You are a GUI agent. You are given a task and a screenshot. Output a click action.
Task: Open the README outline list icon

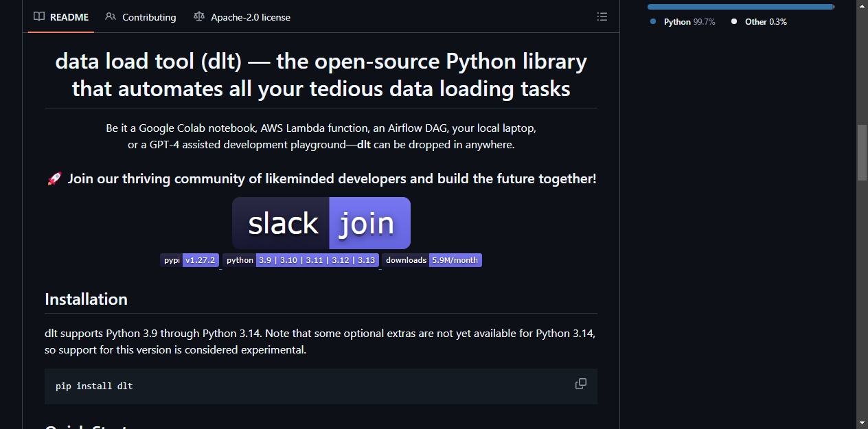click(x=602, y=17)
